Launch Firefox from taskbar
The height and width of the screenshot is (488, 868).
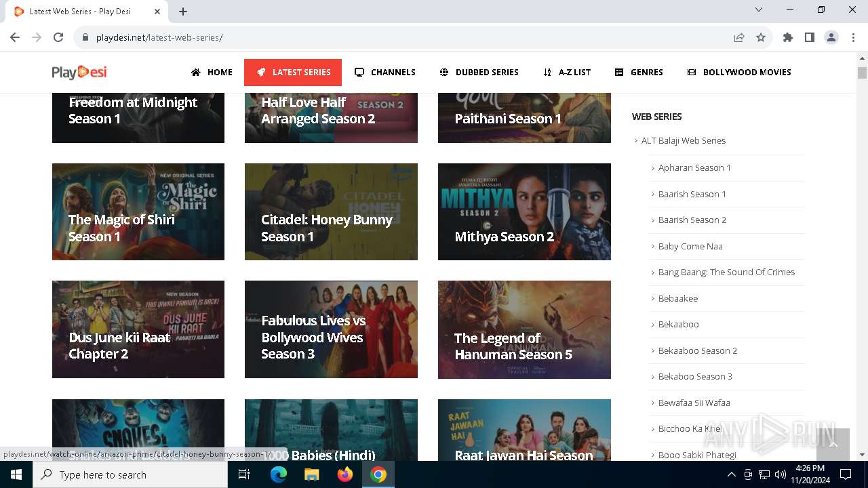coord(344,474)
